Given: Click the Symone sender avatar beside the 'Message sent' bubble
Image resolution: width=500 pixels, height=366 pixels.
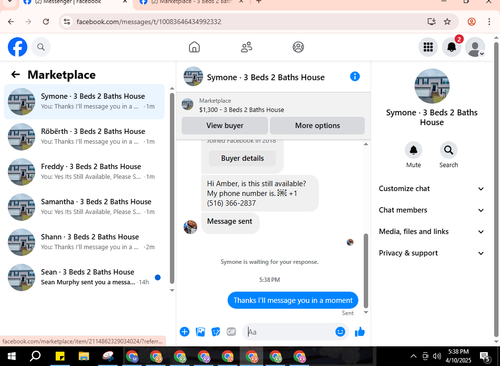Looking at the screenshot, I should click(x=190, y=227).
